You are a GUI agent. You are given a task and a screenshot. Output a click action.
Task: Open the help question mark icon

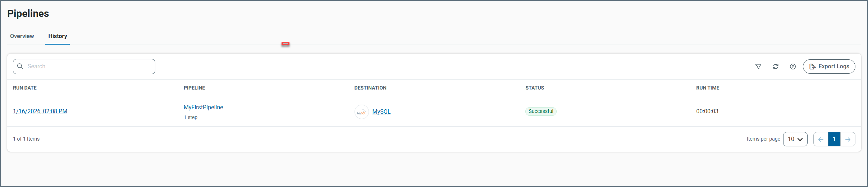pyautogui.click(x=793, y=67)
